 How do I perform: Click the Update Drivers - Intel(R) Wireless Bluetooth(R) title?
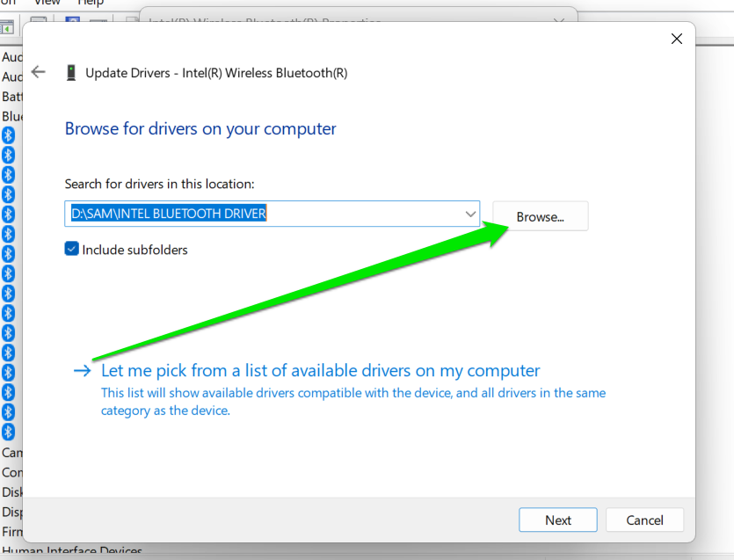pyautogui.click(x=216, y=73)
